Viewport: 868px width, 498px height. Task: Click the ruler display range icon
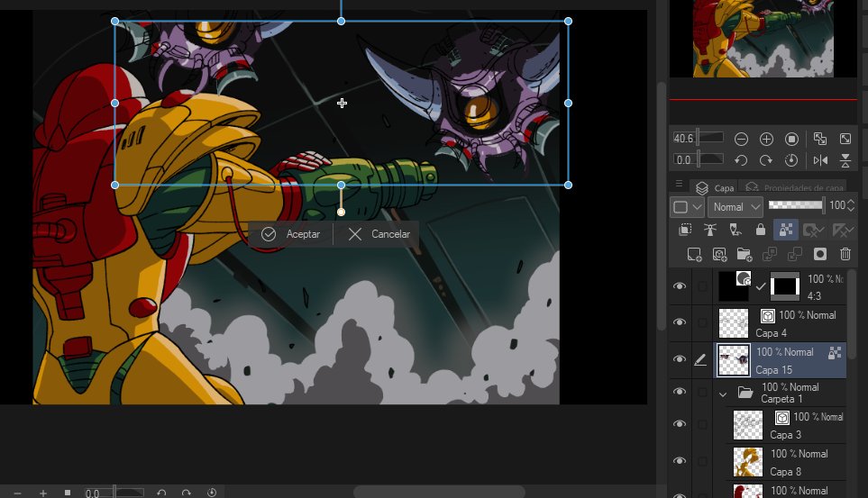843,230
